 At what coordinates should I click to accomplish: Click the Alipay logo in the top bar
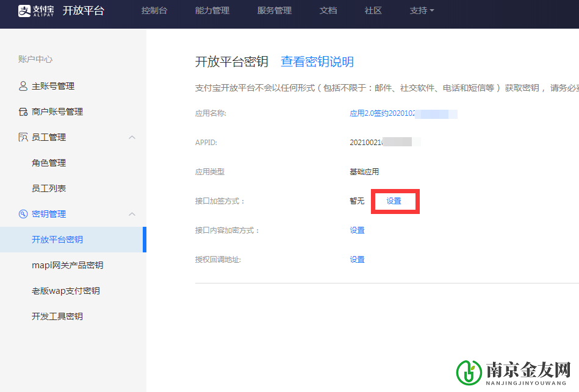(35, 11)
